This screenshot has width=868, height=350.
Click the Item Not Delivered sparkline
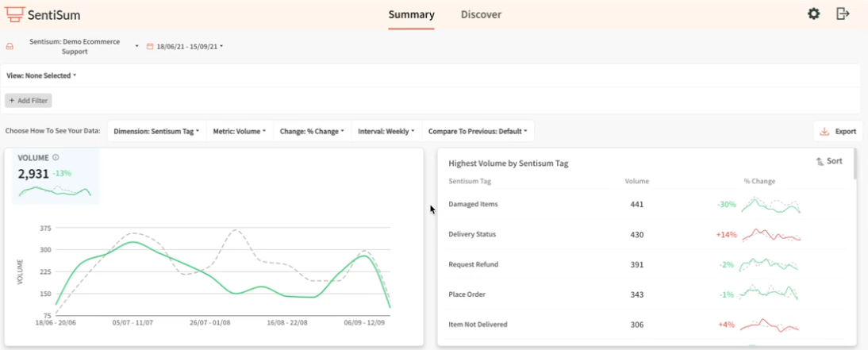pos(770,325)
